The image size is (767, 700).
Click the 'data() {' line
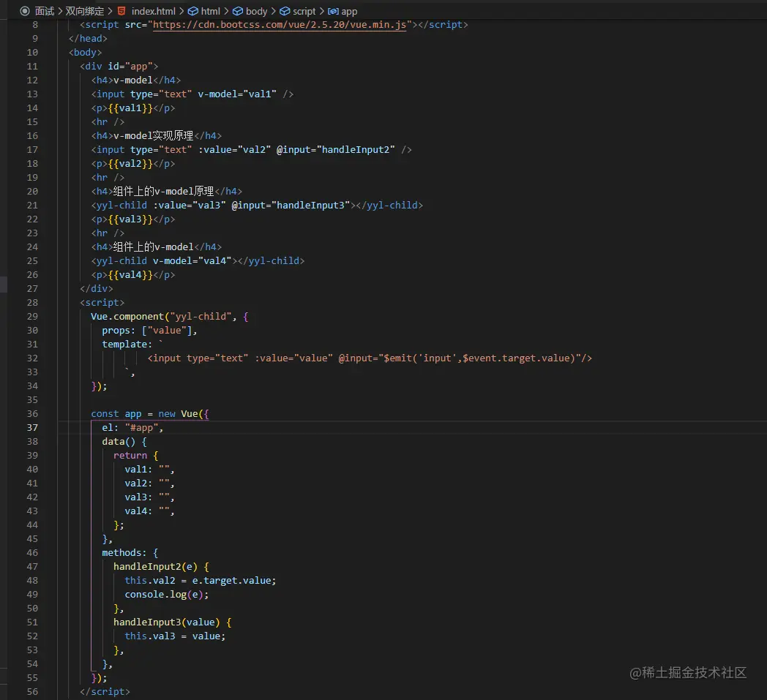(124, 441)
